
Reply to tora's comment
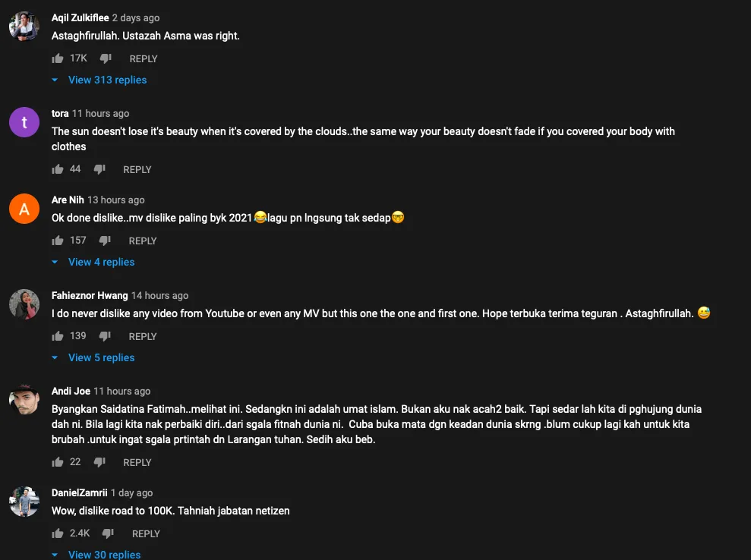tap(137, 169)
